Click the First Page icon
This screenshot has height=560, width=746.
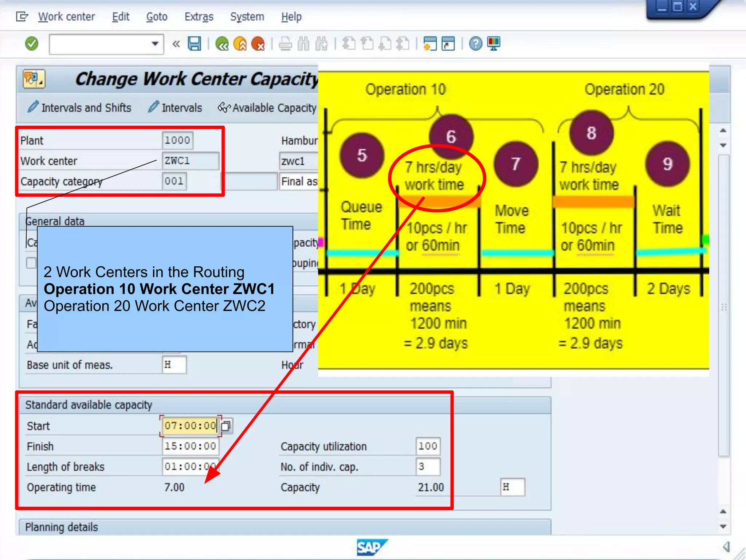pos(349,44)
